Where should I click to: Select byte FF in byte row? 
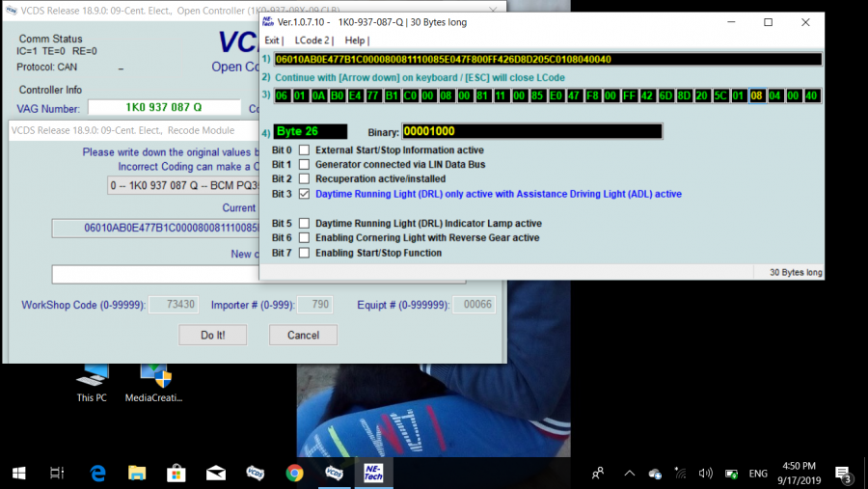tap(629, 95)
